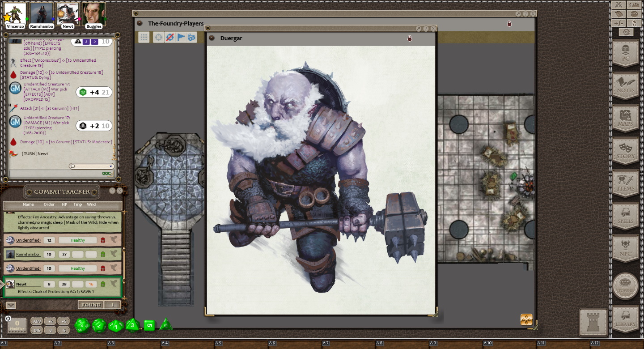The height and width of the screenshot is (349, 644).
Task: Toggle the -5 modifier button
Action: tap(64, 330)
